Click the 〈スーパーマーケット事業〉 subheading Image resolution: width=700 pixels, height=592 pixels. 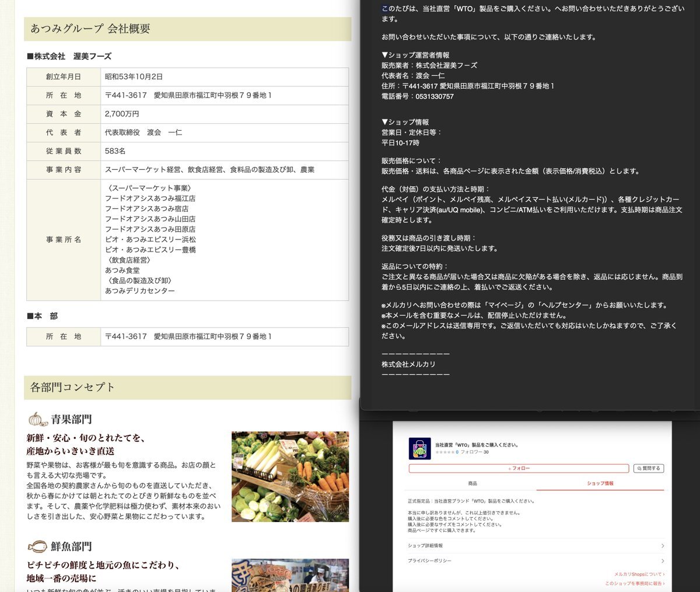(x=150, y=188)
